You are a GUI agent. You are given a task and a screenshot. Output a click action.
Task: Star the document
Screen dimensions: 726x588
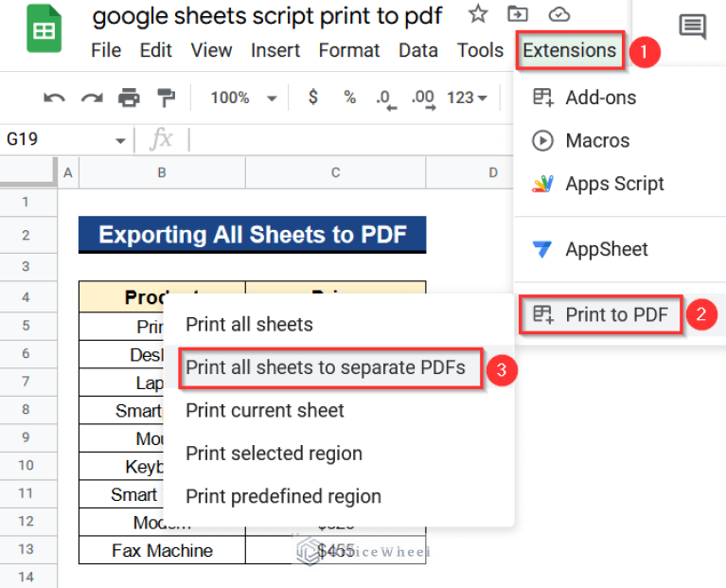[x=478, y=14]
